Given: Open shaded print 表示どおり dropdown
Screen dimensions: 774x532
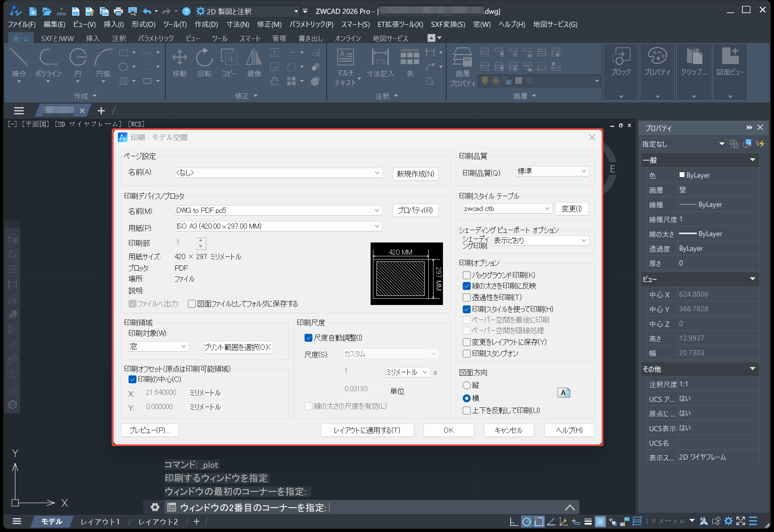Looking at the screenshot, I should point(540,240).
